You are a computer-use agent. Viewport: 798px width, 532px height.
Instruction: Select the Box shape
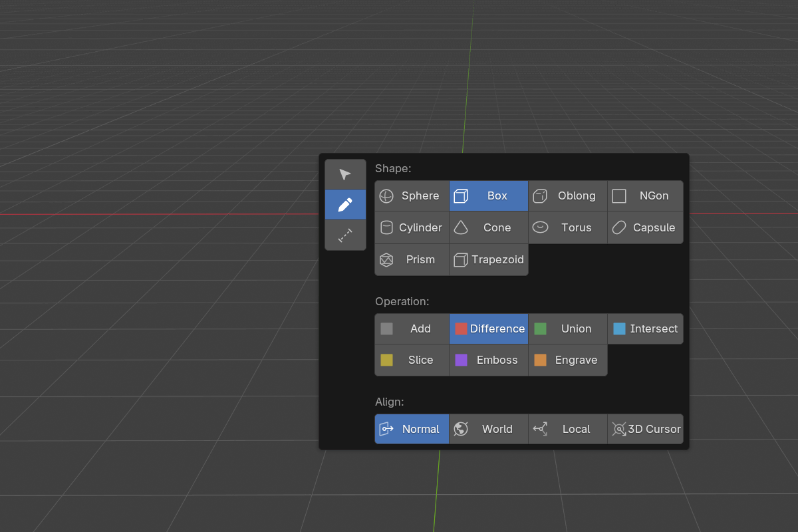tap(489, 196)
